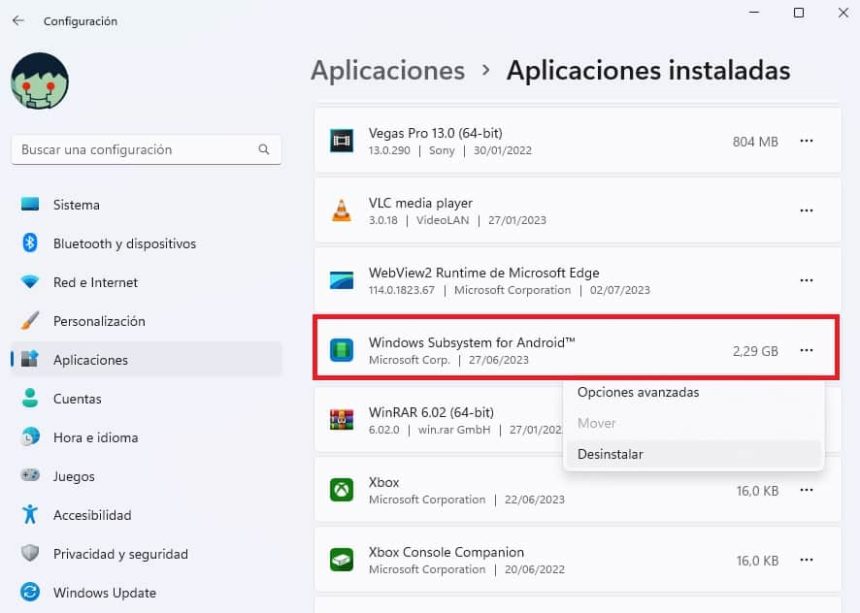Open more options for WebView2 Runtime
The width and height of the screenshot is (860, 613).
pyautogui.click(x=806, y=280)
